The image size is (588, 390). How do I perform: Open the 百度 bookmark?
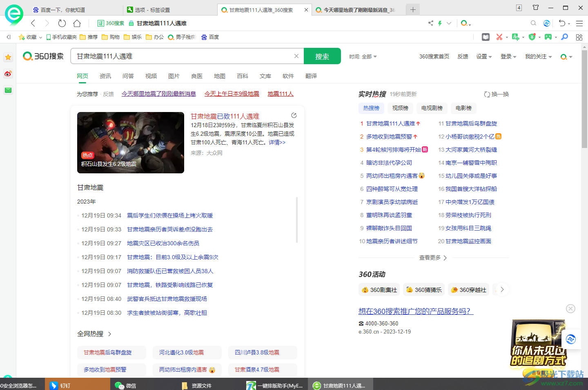[210, 37]
